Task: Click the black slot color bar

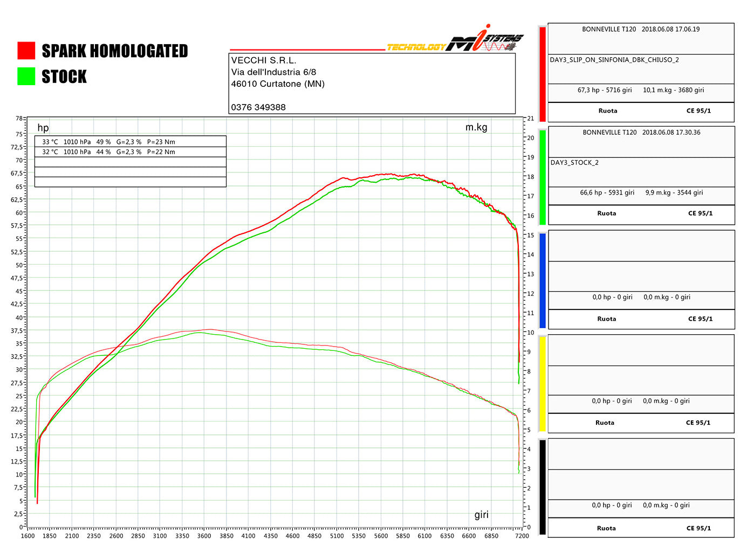Action: pos(542,487)
